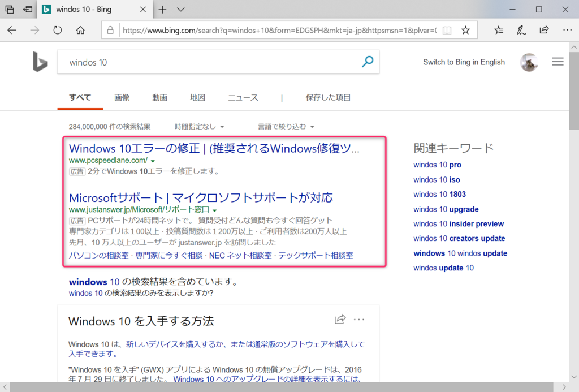The height and width of the screenshot is (392, 579).
Task: Click the パソコンの相談室 sitelink
Action: pyautogui.click(x=99, y=255)
